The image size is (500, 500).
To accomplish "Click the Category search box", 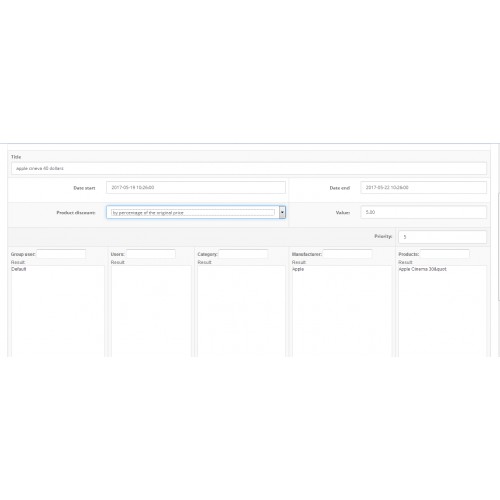I will coord(243,254).
